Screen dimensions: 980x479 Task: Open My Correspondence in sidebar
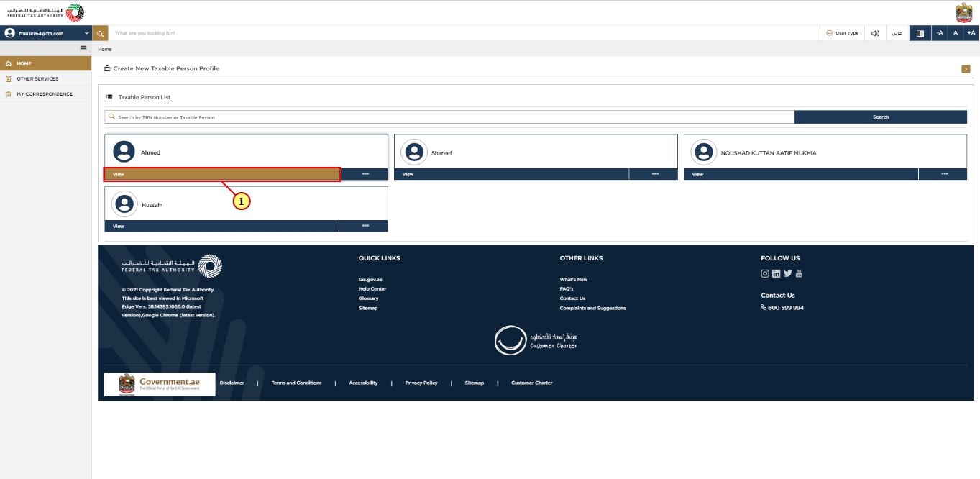tap(45, 94)
